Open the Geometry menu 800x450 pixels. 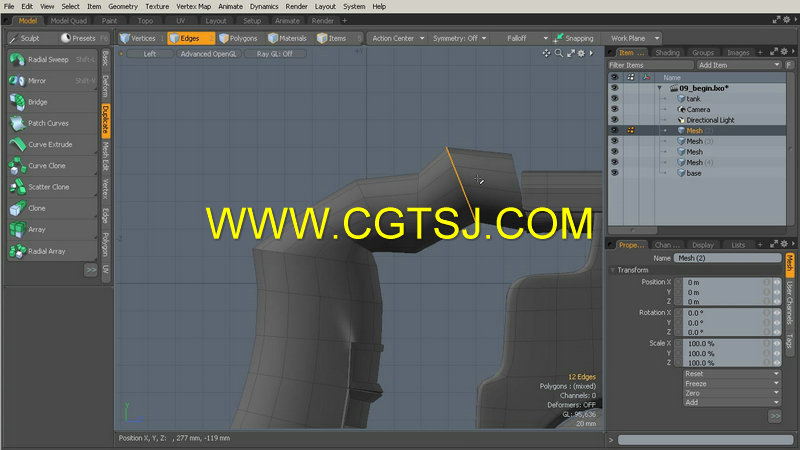(123, 7)
